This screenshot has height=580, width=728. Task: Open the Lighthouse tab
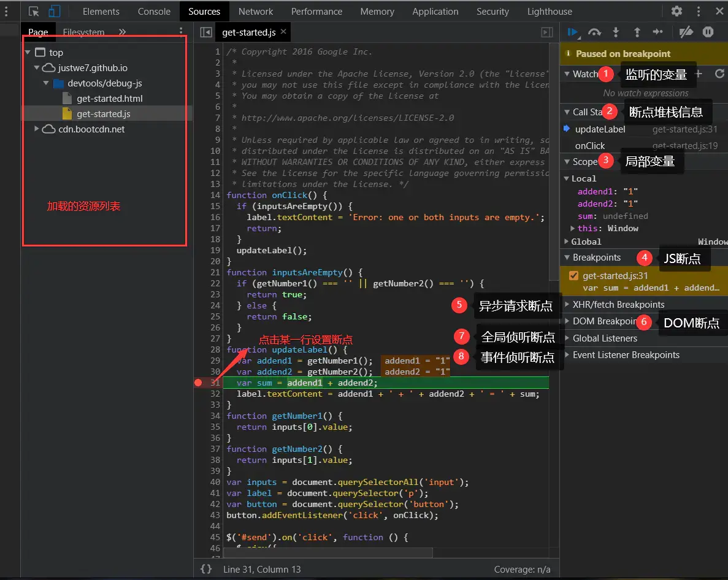coord(550,12)
